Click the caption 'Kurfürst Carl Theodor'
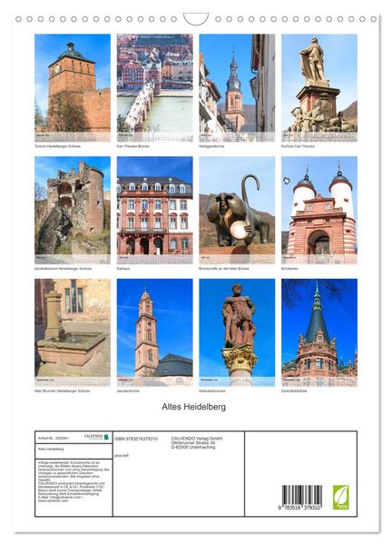Image resolution: width=392 pixels, height=545 pixels. click(299, 146)
